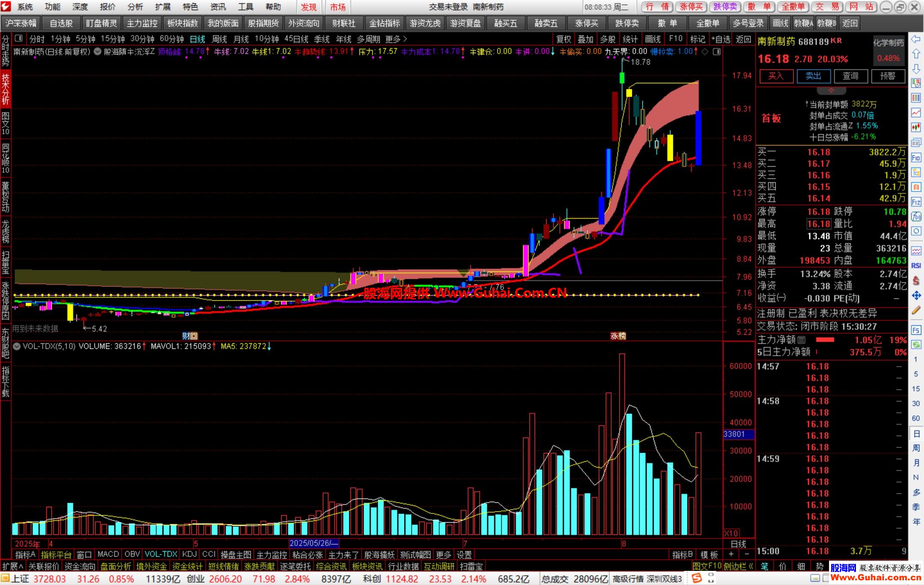The image size is (924, 585).
Task: Open the f(x) formula icon
Action: pos(916,216)
